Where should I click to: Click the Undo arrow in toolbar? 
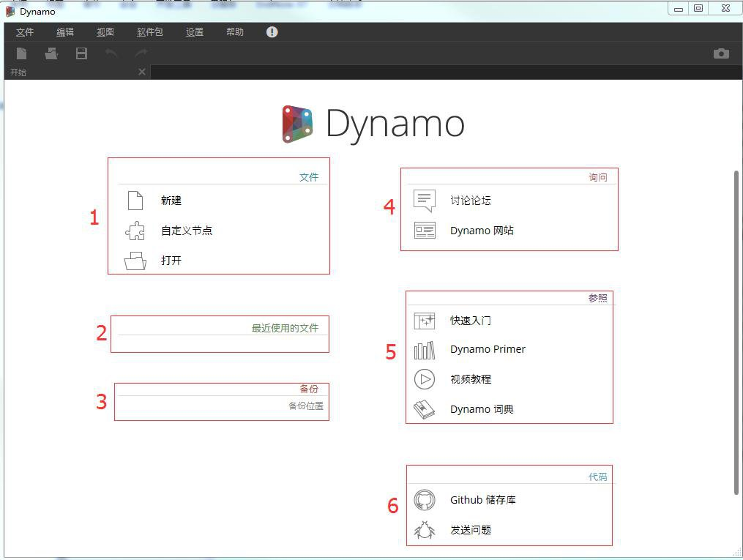[111, 53]
